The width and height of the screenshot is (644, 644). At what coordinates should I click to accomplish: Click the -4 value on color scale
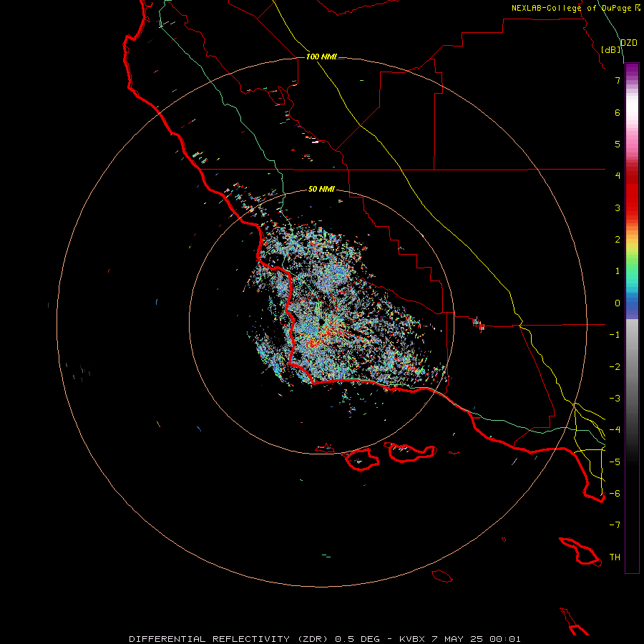coord(615,430)
